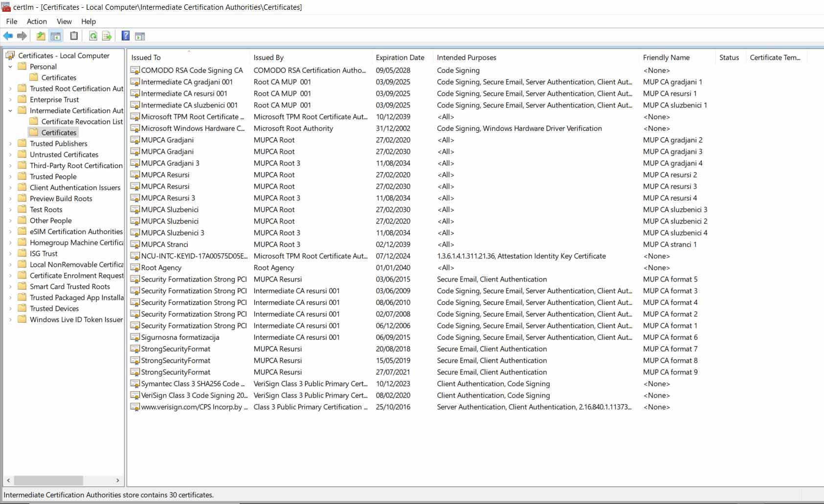Open Help via blue question mark icon
This screenshot has width=824, height=504.
pyautogui.click(x=126, y=36)
